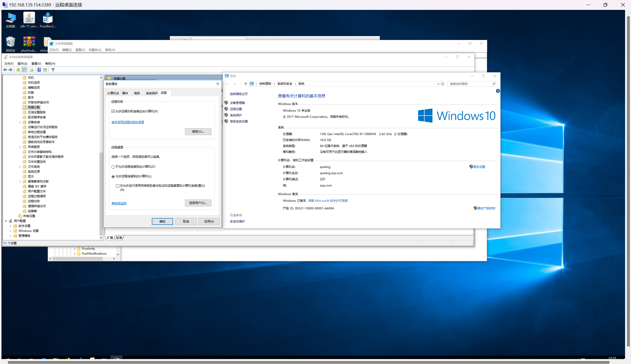Expand 管理模板 under 用户配置
The width and height of the screenshot is (631, 364).
pos(11,236)
